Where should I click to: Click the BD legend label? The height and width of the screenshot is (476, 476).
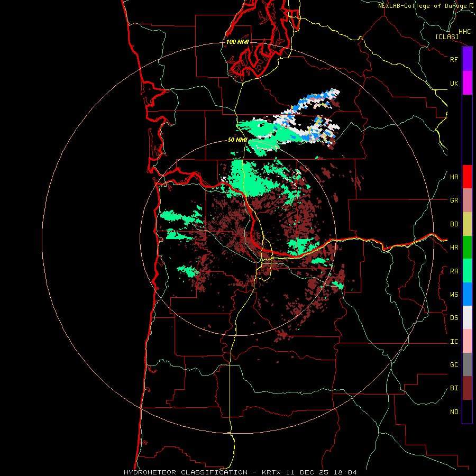pos(454,224)
